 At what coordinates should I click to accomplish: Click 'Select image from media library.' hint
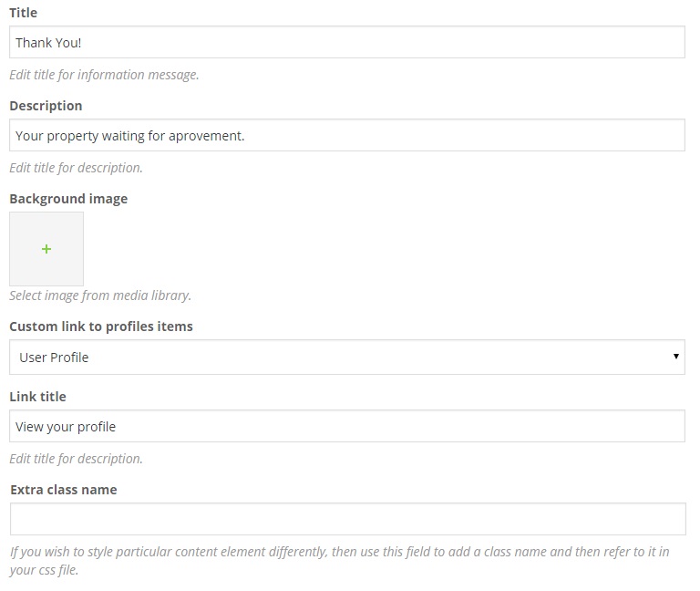pos(100,295)
